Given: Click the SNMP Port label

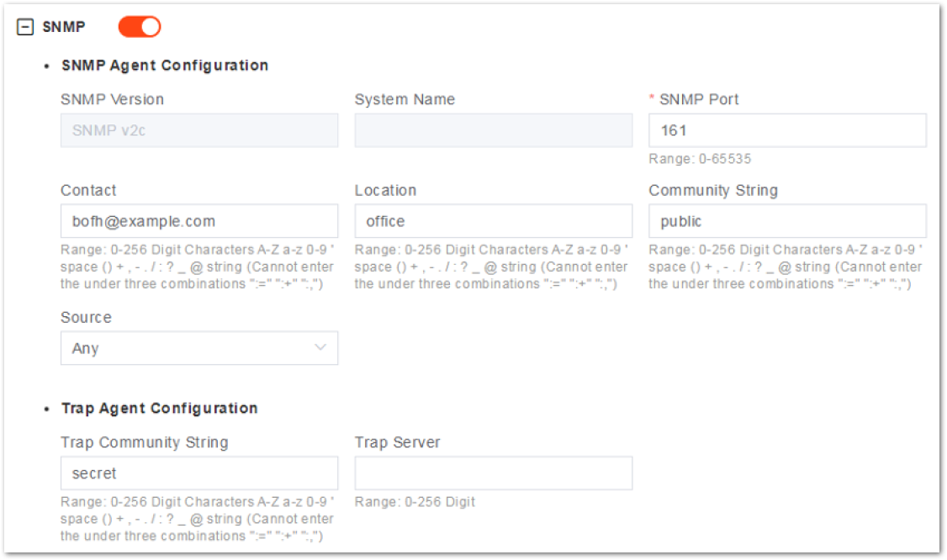Looking at the screenshot, I should (699, 99).
